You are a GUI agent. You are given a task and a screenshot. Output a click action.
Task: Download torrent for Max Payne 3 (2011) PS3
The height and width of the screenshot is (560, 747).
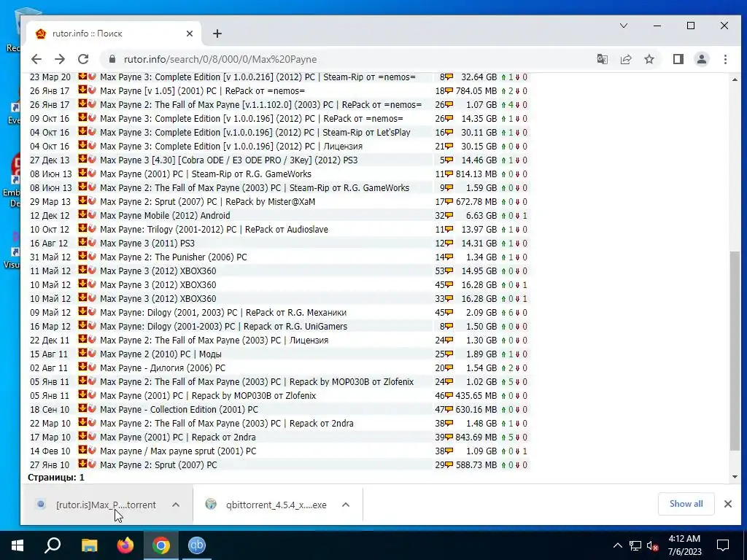[82, 242]
